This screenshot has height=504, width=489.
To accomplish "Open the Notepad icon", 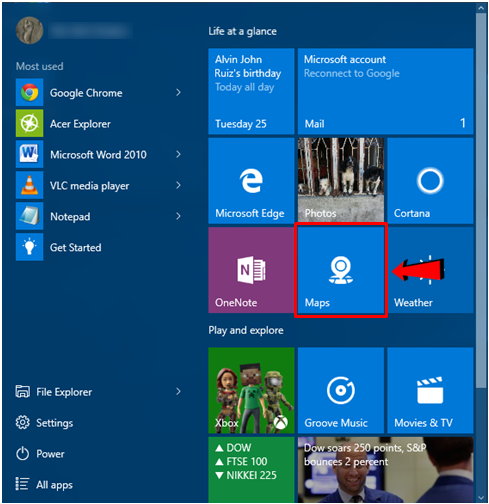I will coord(29,216).
